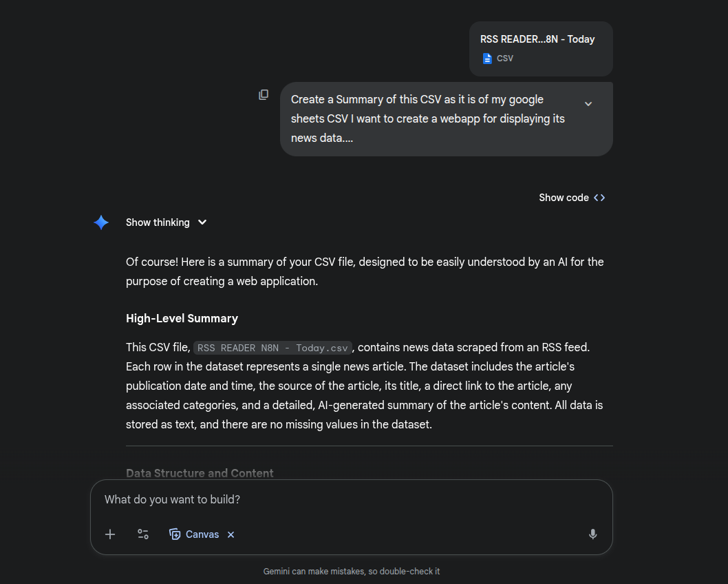
Task: Expand the thinking section via its chevron arrow
Action: [x=202, y=222]
